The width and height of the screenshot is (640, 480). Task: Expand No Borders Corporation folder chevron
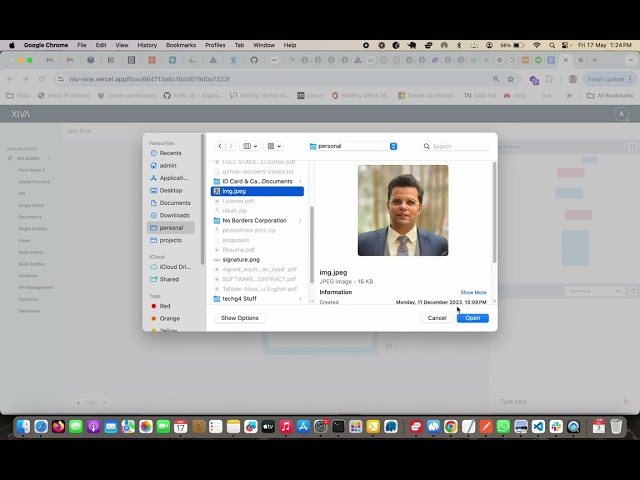click(300, 220)
